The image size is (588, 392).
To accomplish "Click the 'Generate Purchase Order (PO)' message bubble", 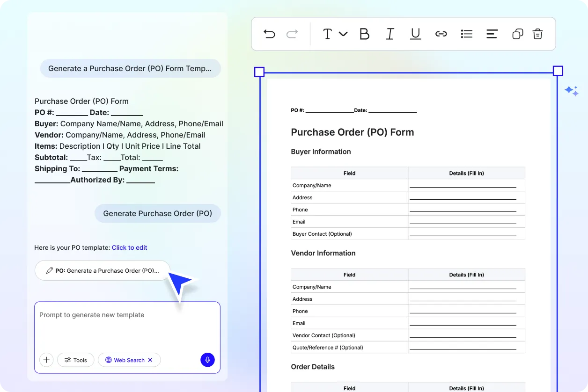I will point(158,213).
